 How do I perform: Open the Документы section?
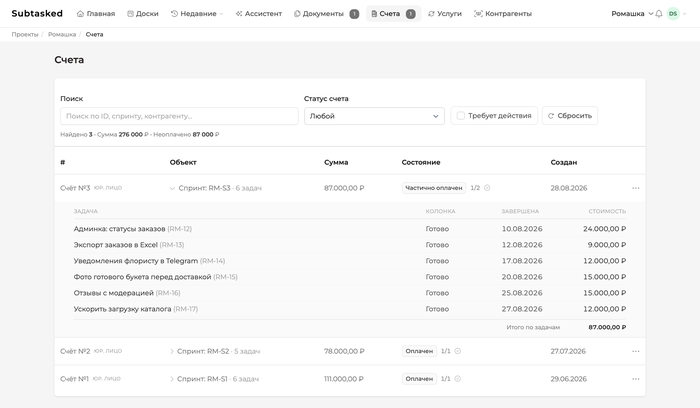(326, 14)
